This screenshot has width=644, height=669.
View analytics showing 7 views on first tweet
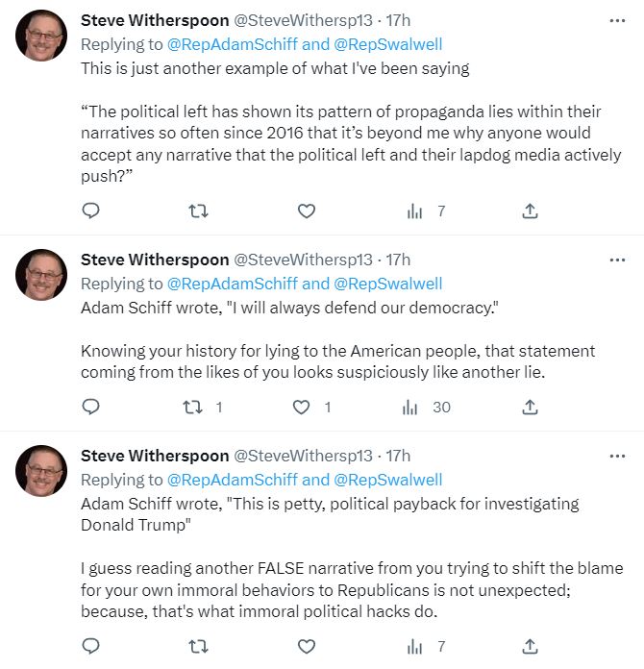click(415, 211)
